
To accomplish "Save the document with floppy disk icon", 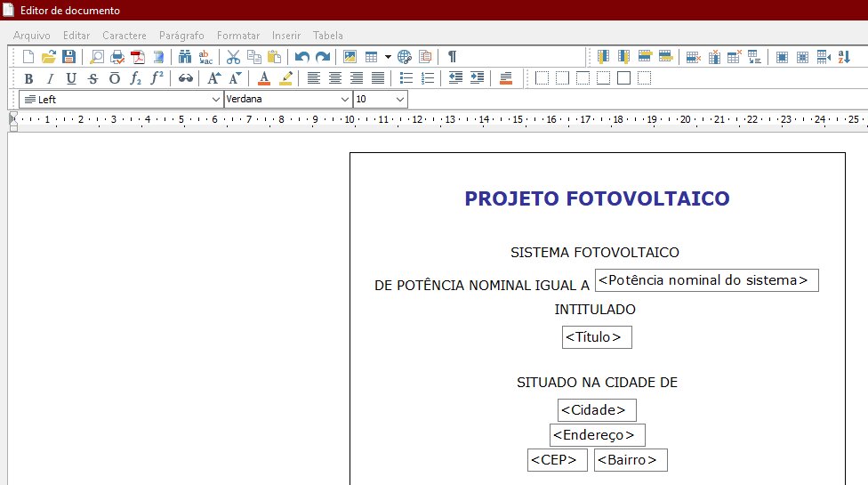I will click(x=68, y=56).
